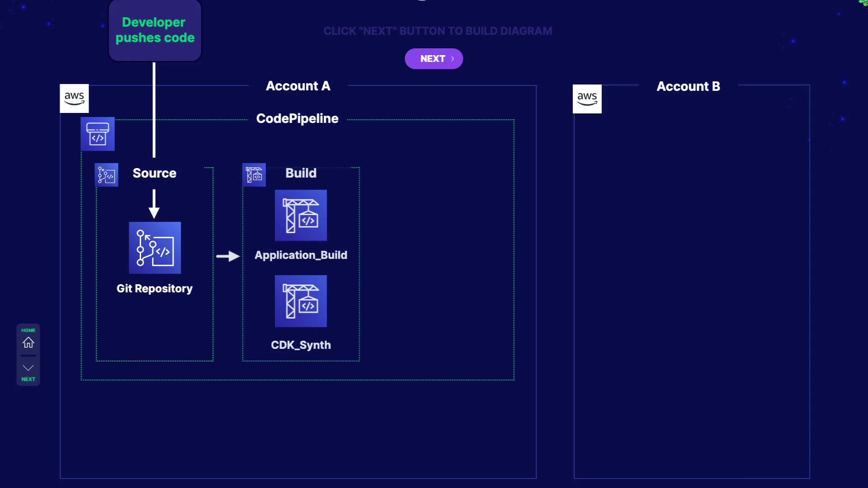Click the small Build stage icon

[x=254, y=175]
